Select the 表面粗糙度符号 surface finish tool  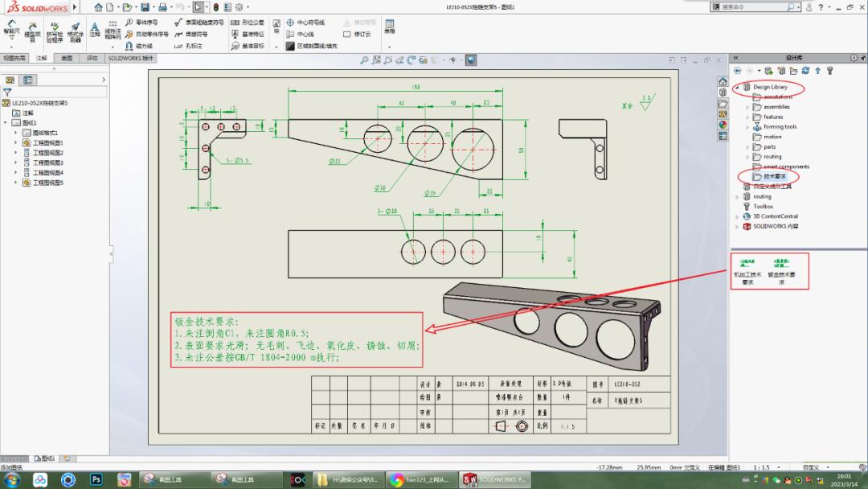tap(201, 23)
